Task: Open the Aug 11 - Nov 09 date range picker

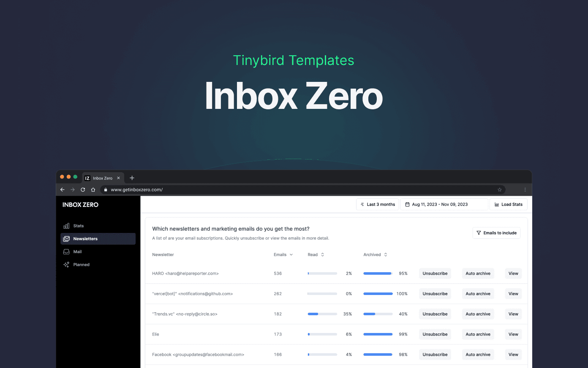Action: tap(444, 204)
